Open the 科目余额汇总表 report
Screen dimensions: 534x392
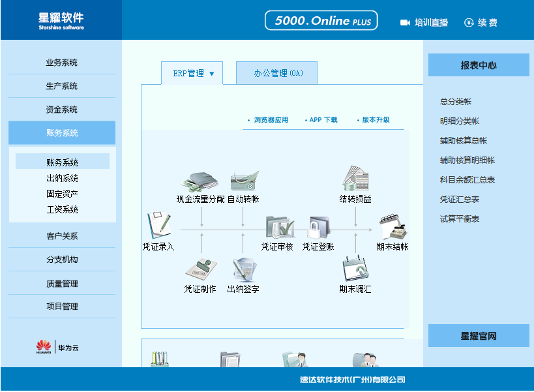(x=467, y=180)
